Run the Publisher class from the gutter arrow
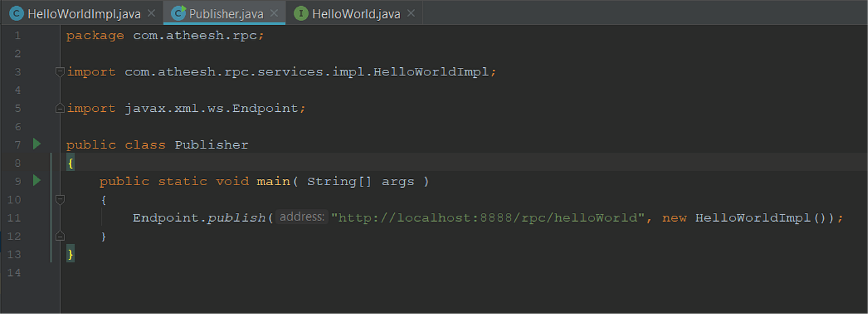 point(37,144)
